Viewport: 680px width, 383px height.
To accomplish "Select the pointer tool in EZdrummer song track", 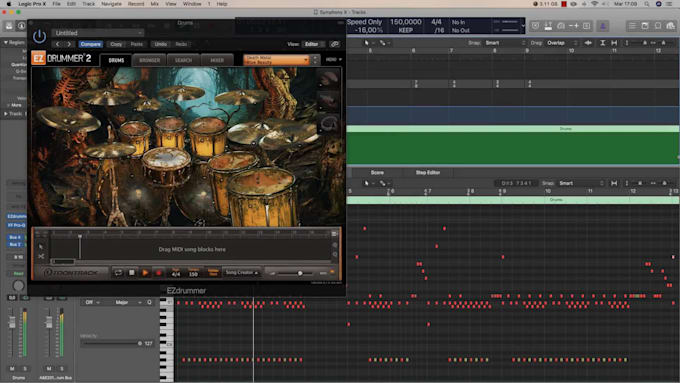I will pyautogui.click(x=41, y=246).
